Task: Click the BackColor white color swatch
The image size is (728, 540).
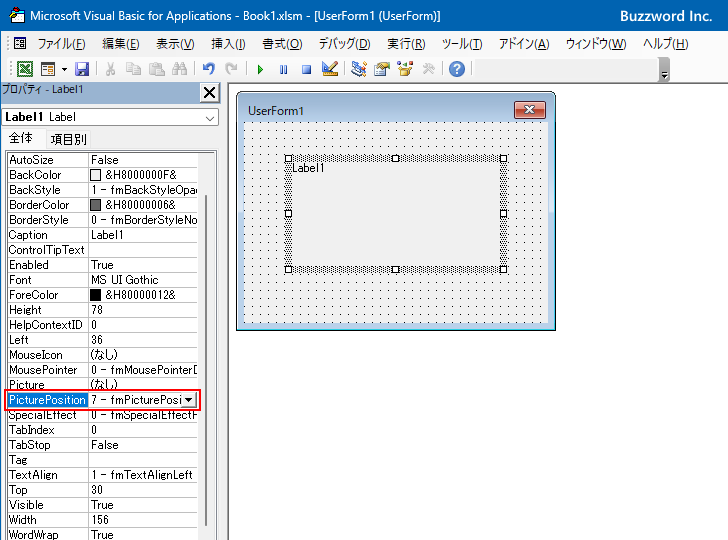Action: (95, 175)
